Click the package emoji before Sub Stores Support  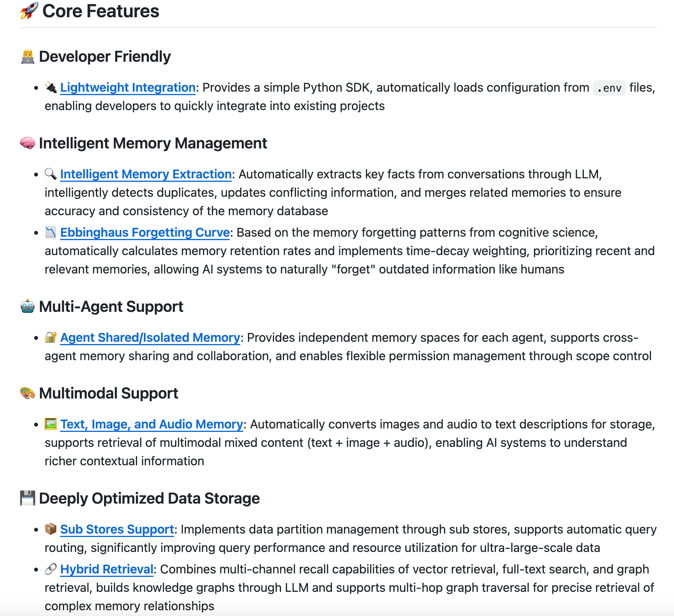tap(51, 529)
